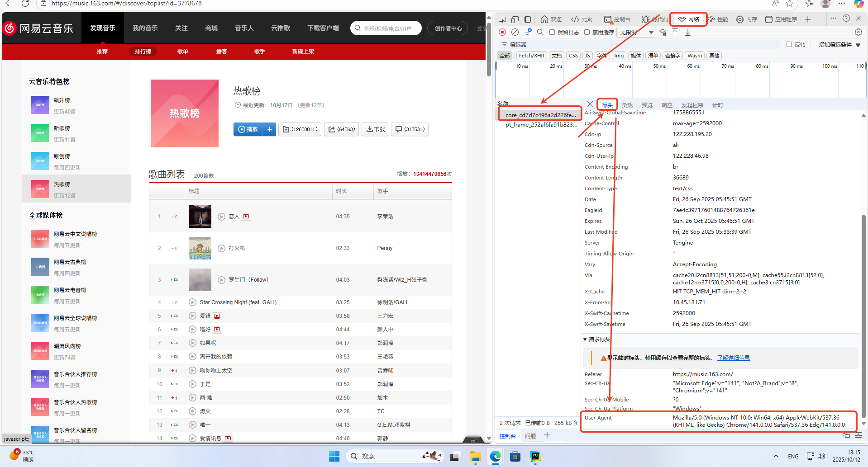Image resolution: width=868 pixels, height=467 pixels.
Task: Toggle the network filter funnel icon
Action: (528, 32)
